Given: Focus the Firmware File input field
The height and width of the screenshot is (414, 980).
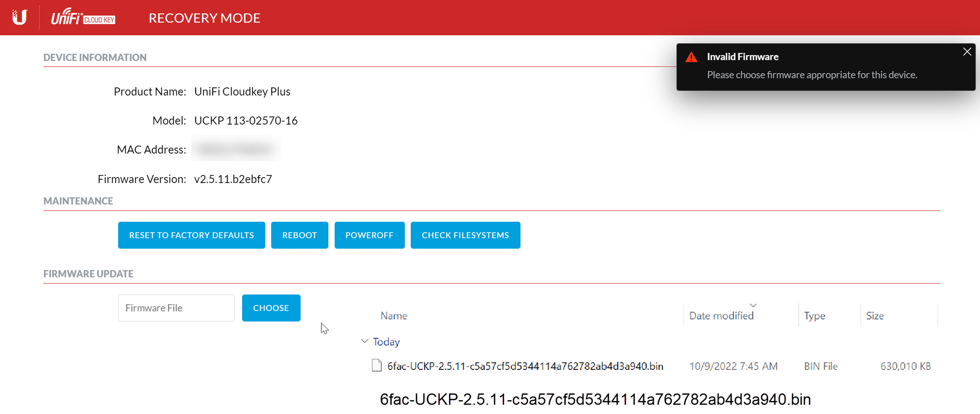Looking at the screenshot, I should click(x=176, y=308).
